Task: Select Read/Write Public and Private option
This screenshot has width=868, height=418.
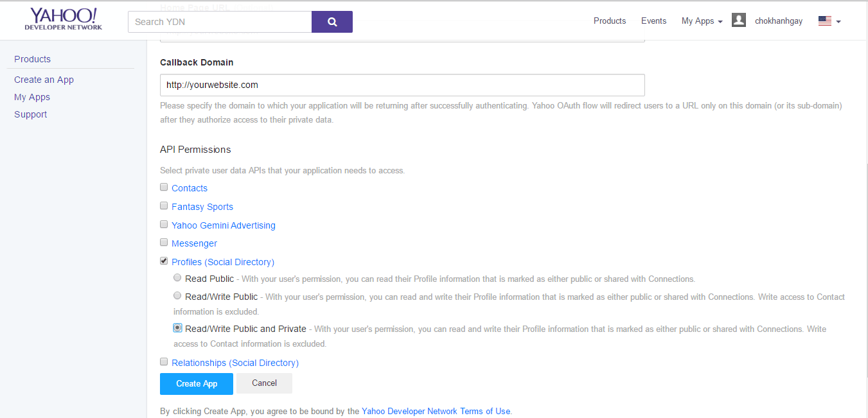Action: click(x=177, y=327)
